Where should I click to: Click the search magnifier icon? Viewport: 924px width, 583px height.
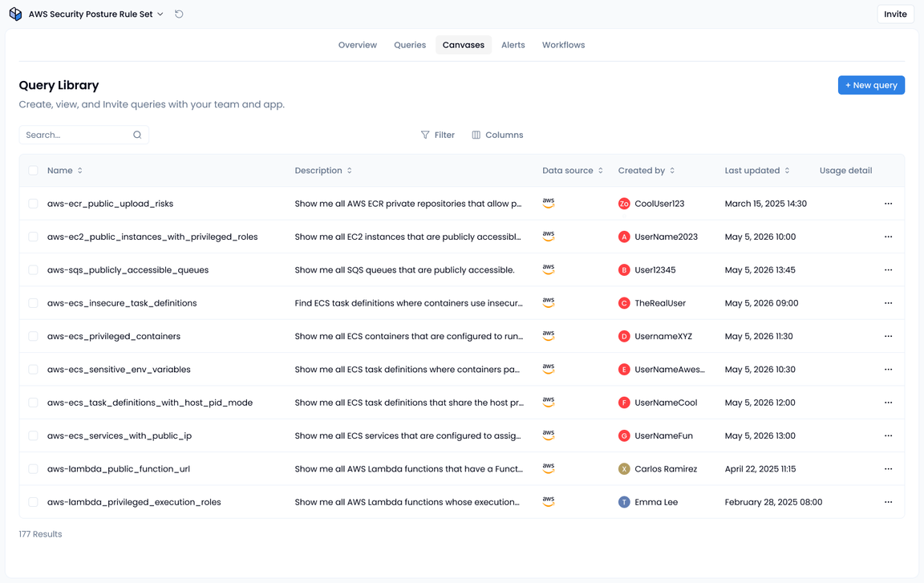(x=137, y=135)
